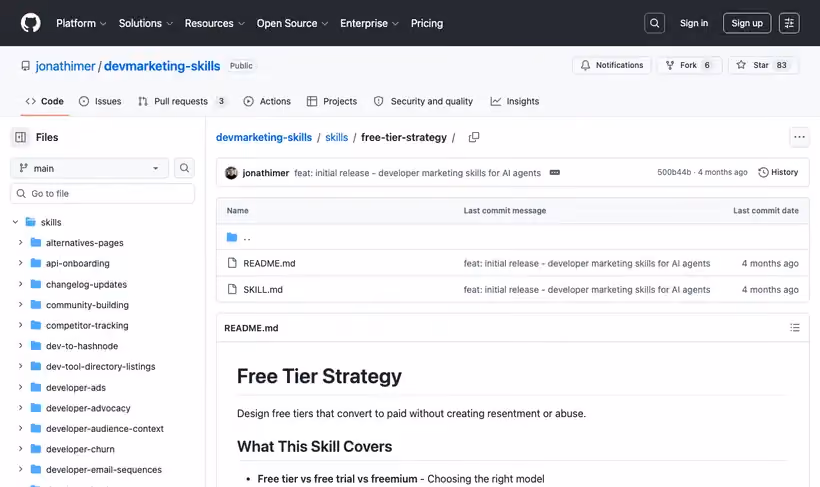Screen dimensions: 820x487
Task: Open the main branch selector
Action: [x=89, y=168]
